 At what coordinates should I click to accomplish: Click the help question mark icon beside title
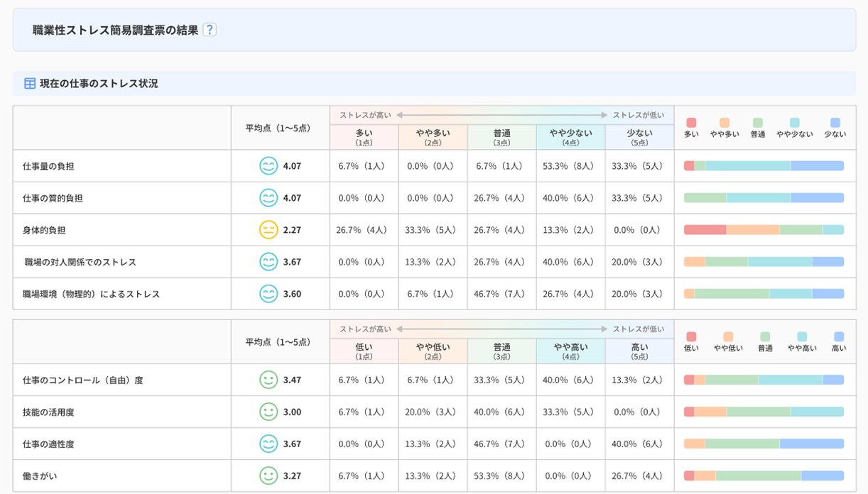point(210,30)
